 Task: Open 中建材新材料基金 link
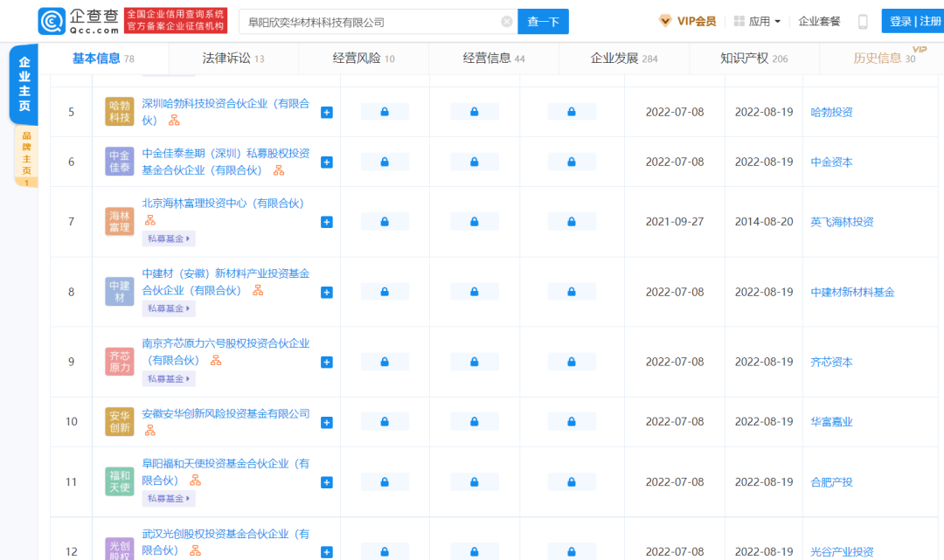click(x=852, y=293)
